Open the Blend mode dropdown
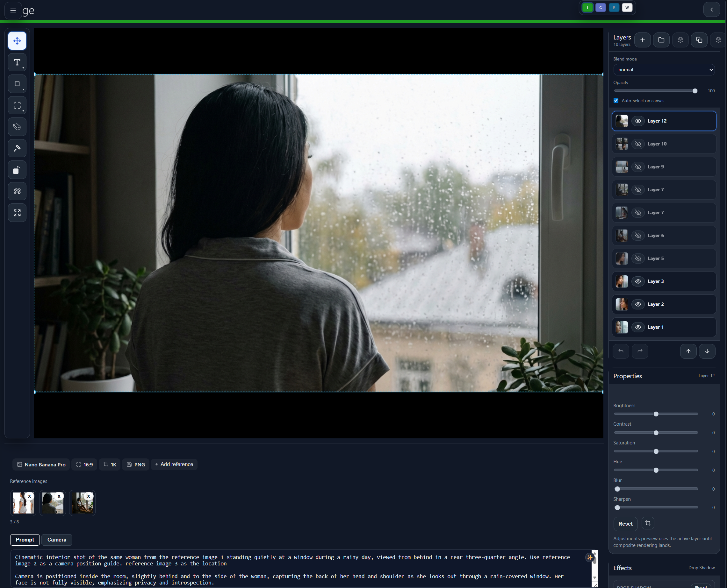Viewport: 727px width, 588px height. pos(664,70)
